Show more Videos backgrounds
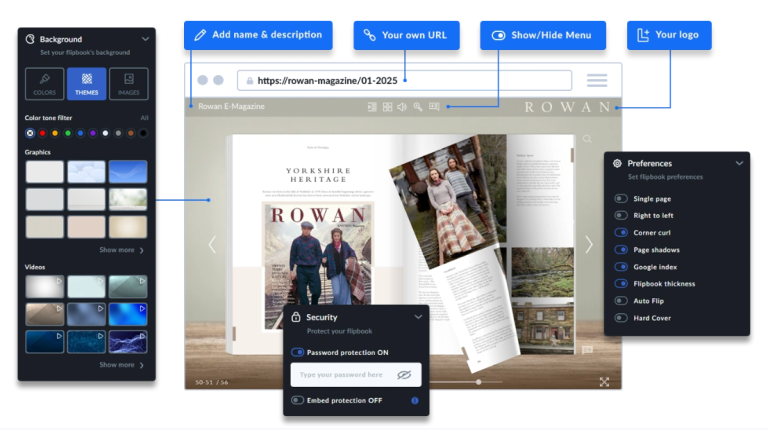Screen dimensions: 768x430 pos(121,365)
